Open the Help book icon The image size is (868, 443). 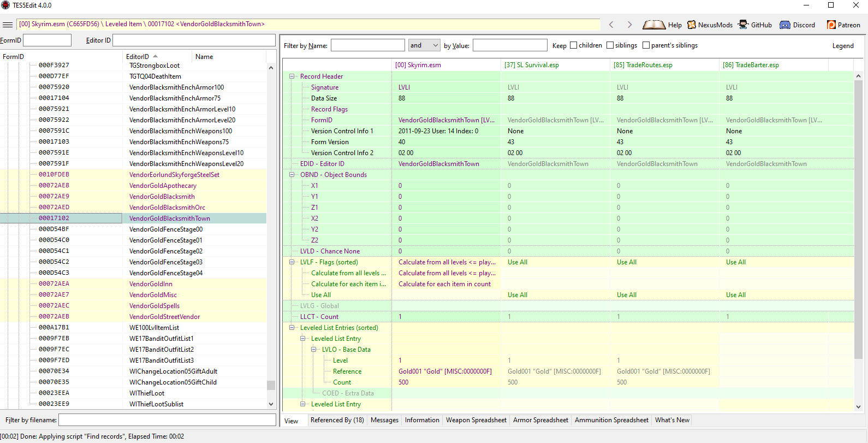click(654, 25)
